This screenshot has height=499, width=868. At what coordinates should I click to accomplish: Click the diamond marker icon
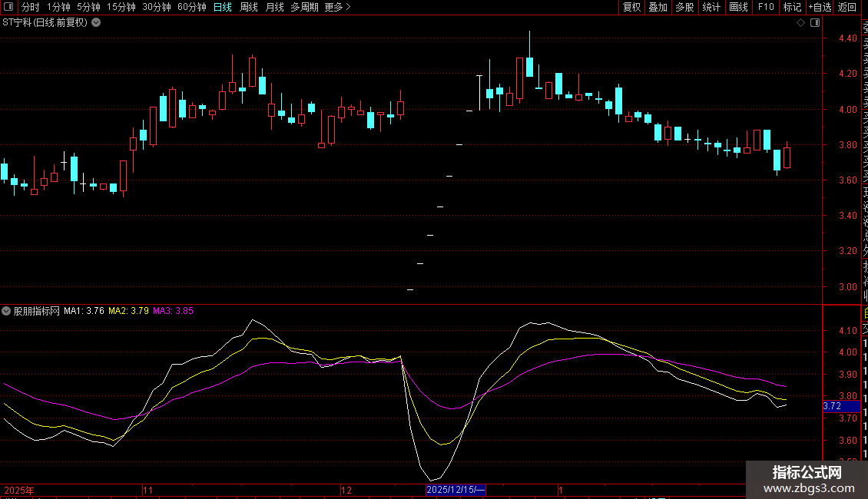[x=800, y=23]
